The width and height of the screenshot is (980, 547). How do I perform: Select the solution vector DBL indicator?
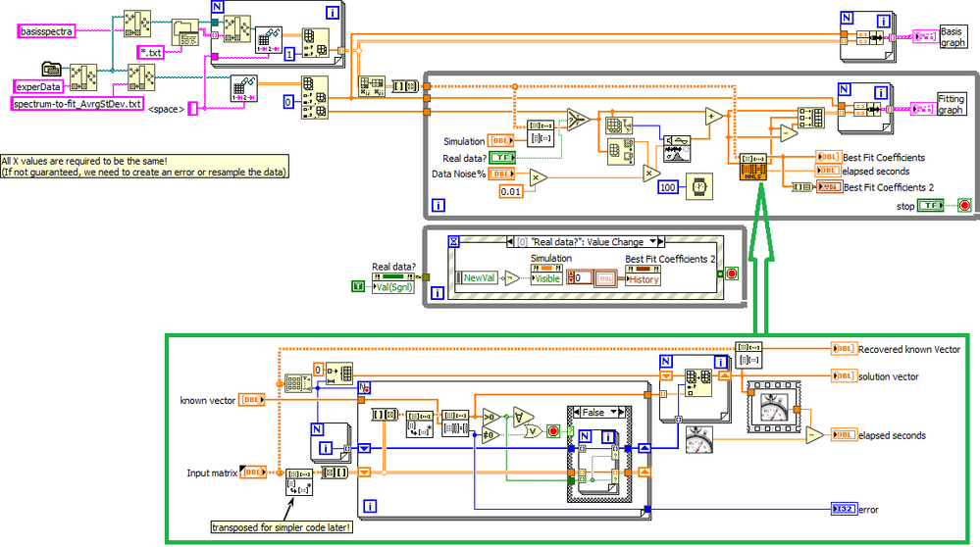[x=844, y=375]
